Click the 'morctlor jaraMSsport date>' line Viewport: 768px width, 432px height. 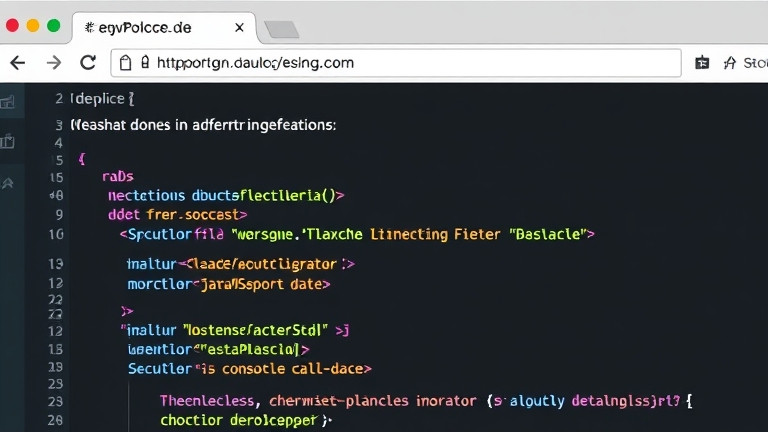[229, 284]
